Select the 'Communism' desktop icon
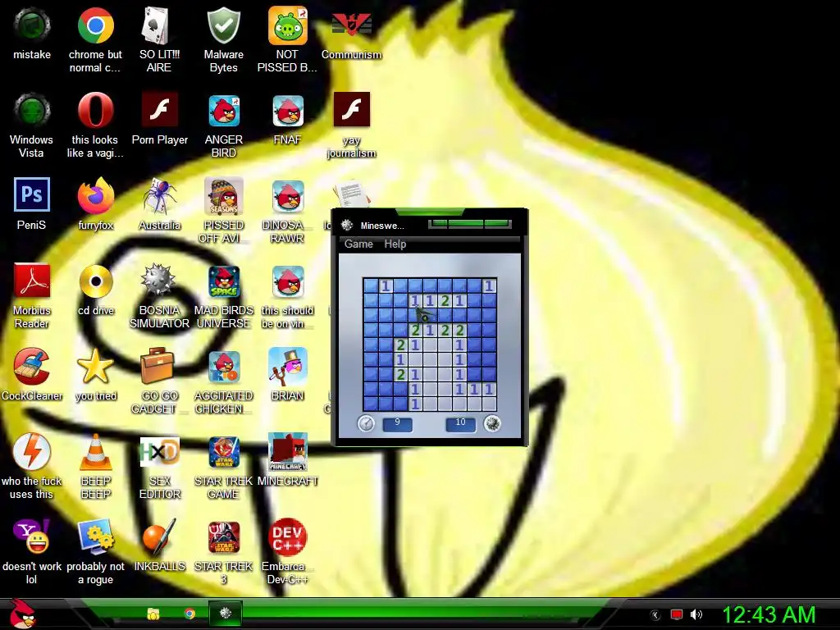This screenshot has height=630, width=840. [351, 25]
